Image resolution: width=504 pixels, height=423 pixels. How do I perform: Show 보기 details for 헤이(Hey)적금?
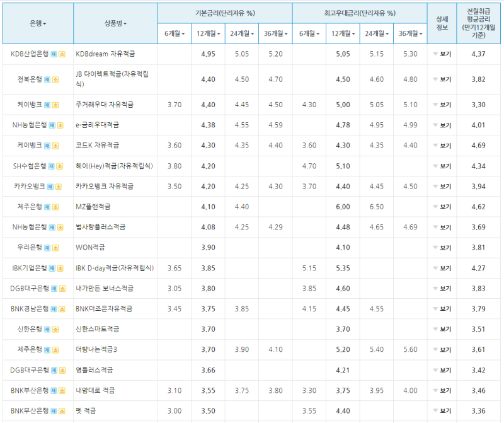pyautogui.click(x=442, y=166)
